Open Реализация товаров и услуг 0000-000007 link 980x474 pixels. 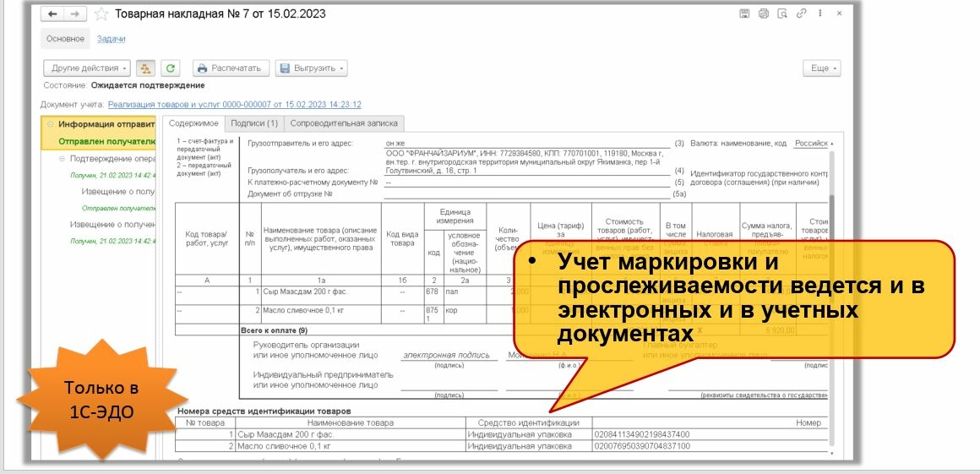234,105
